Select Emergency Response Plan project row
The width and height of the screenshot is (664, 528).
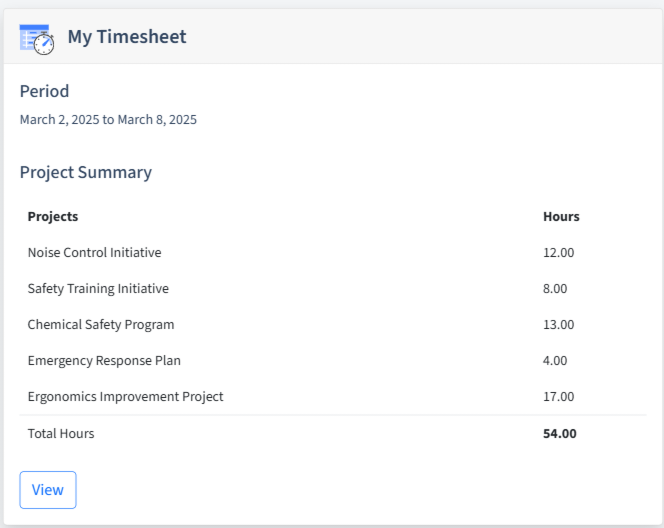point(333,360)
